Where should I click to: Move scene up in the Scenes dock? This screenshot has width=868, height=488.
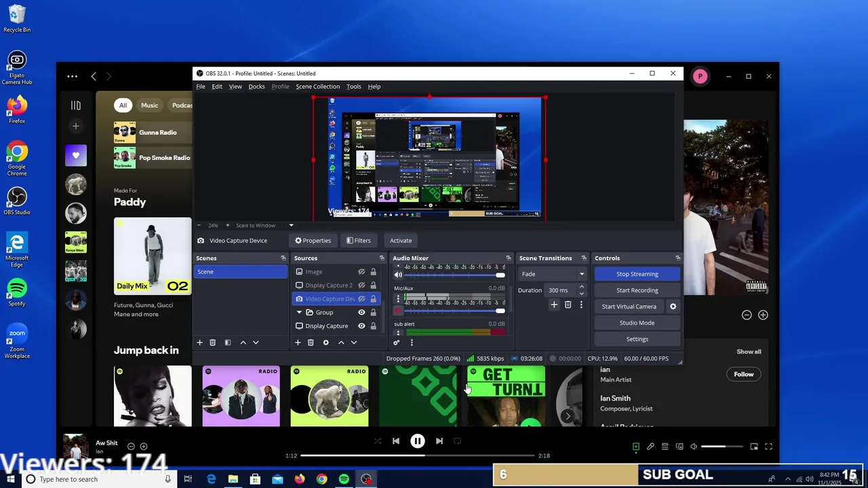click(243, 342)
